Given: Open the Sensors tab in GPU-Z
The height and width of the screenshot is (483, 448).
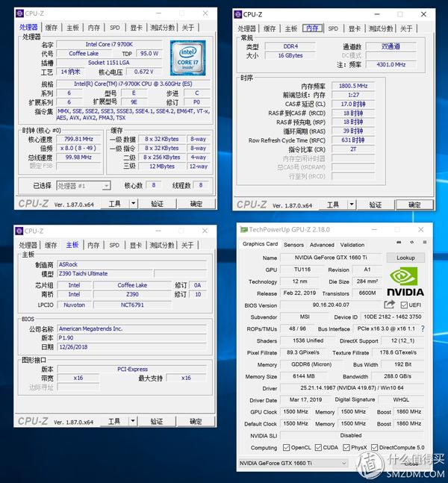Looking at the screenshot, I should [293, 245].
